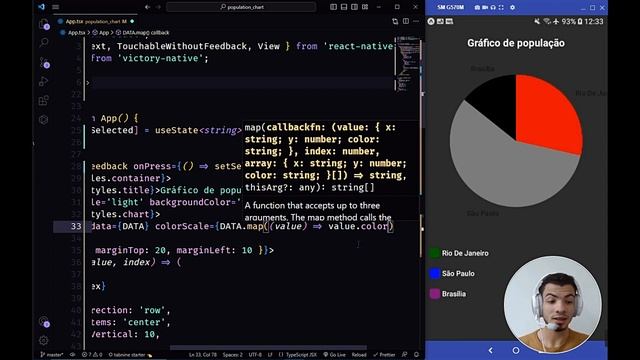
Task: Click Brasília purple legend swatch
Action: point(435,293)
